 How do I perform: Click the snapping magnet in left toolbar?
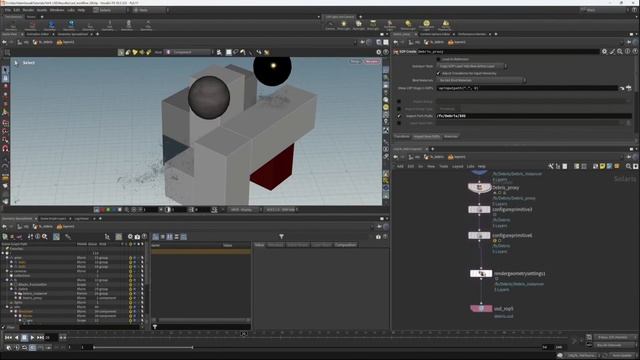click(5, 148)
